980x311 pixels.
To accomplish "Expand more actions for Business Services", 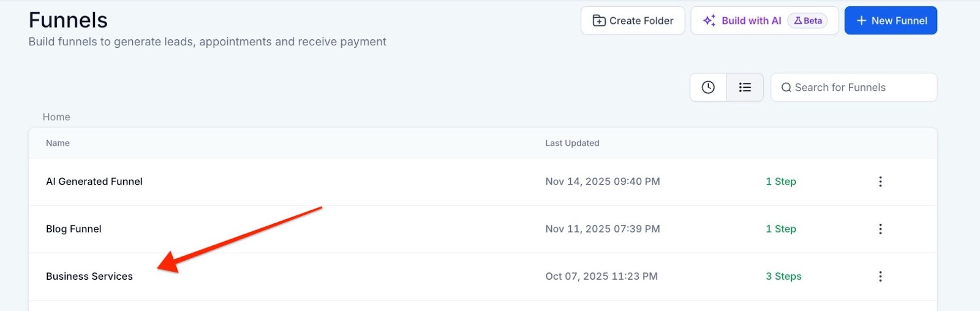I will click(x=880, y=276).
